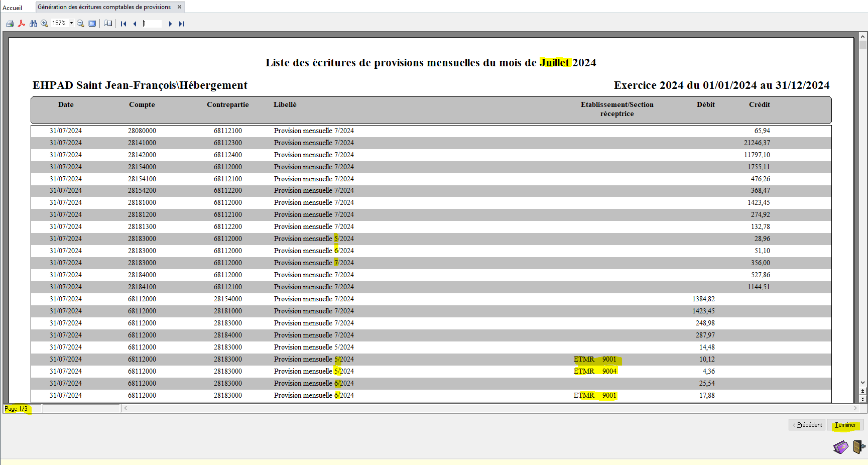Open search with the binoculars icon

[x=34, y=24]
